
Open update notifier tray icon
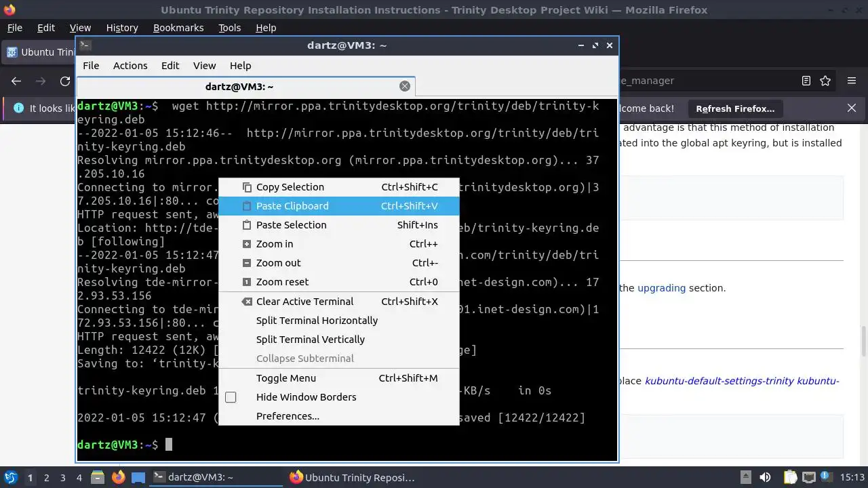tap(826, 477)
